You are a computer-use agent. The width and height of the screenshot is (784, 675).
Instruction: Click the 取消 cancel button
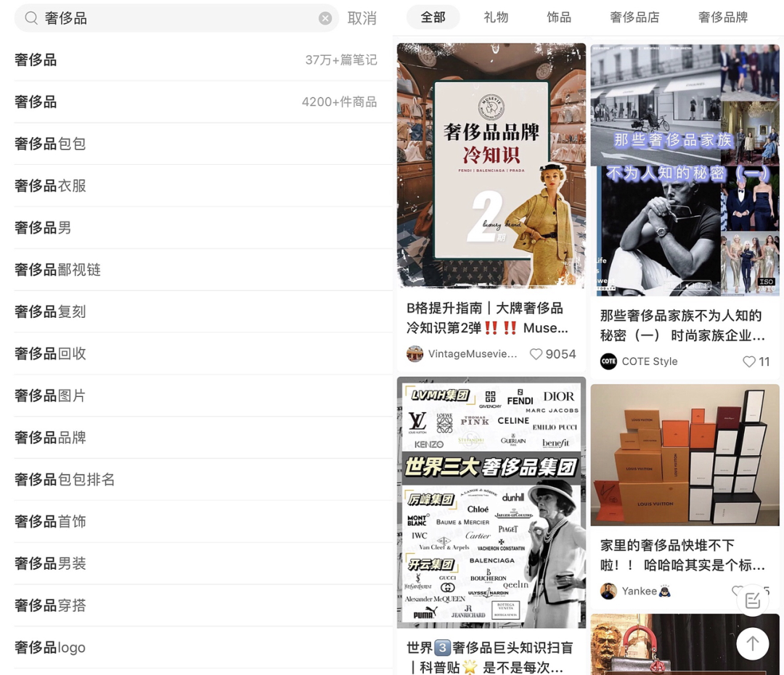tap(363, 18)
